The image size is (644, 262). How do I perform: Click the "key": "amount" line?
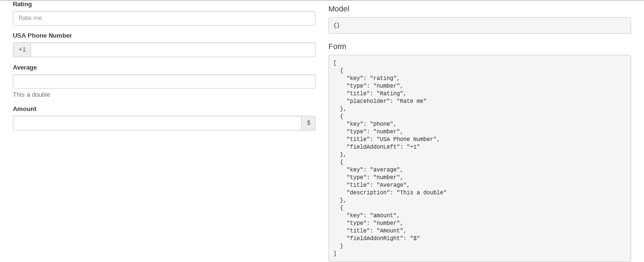point(373,216)
